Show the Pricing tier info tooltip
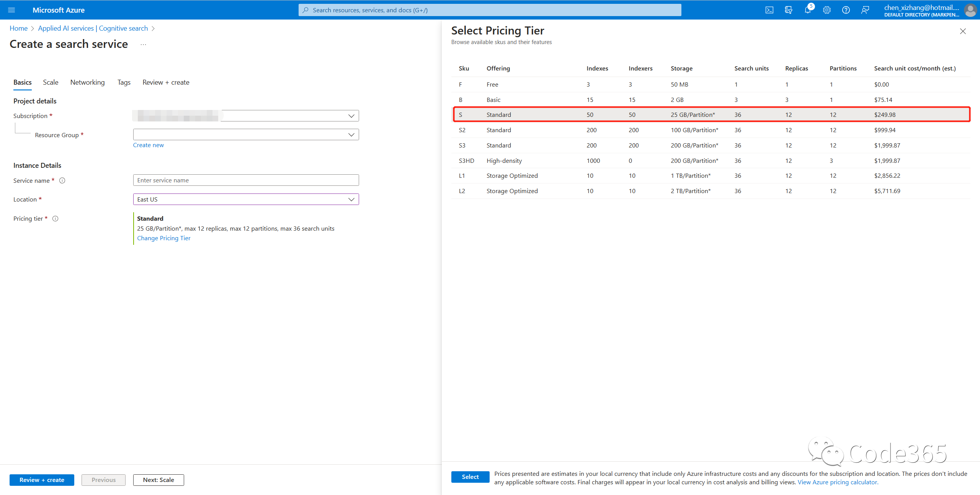Viewport: 980px width, 495px height. (x=56, y=218)
